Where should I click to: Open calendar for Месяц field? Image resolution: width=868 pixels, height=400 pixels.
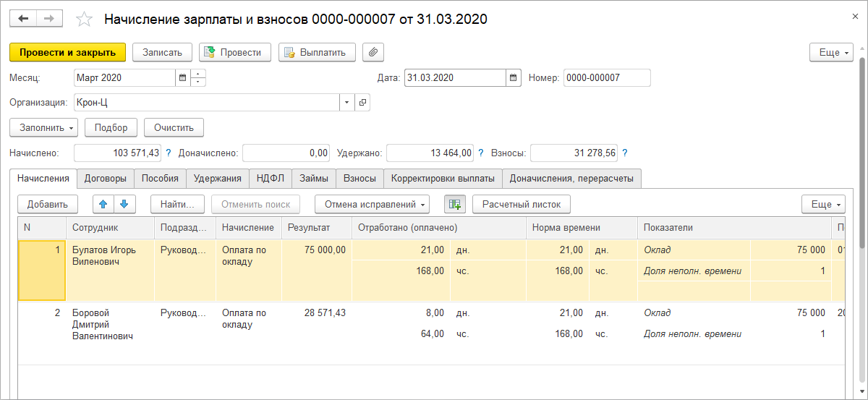pyautogui.click(x=182, y=77)
